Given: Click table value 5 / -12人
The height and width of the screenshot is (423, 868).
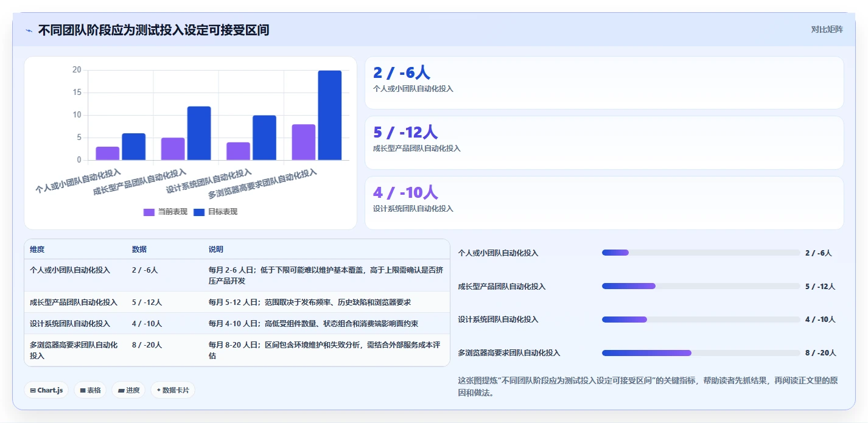Looking at the screenshot, I should click(x=147, y=302).
